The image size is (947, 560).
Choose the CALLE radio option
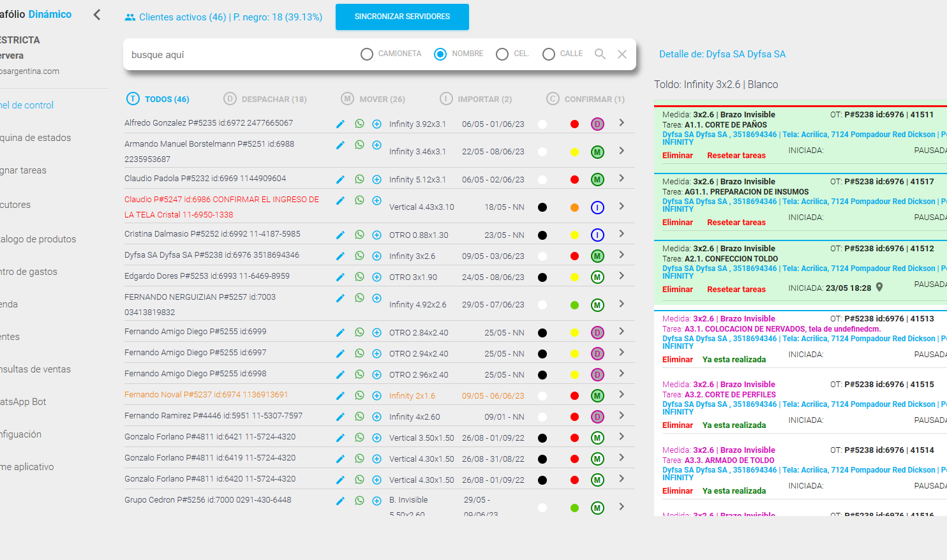[x=549, y=54]
